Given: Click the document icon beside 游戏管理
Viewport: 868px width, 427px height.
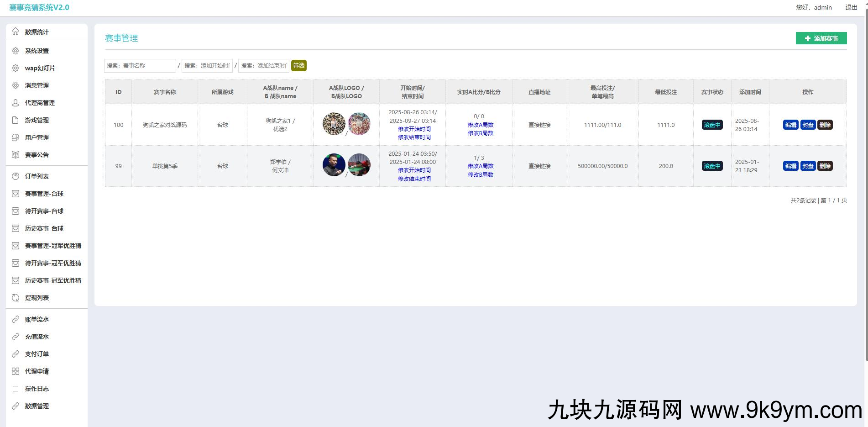Looking at the screenshot, I should tap(16, 120).
